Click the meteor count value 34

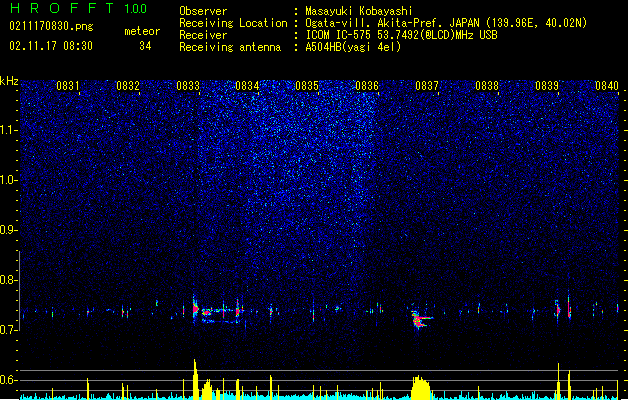(145, 46)
